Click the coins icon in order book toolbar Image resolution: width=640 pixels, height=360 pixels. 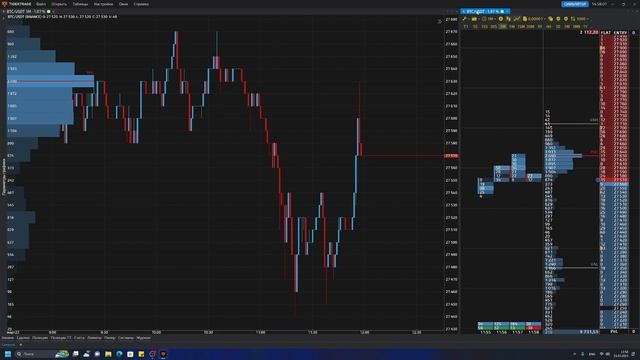pyautogui.click(x=550, y=19)
